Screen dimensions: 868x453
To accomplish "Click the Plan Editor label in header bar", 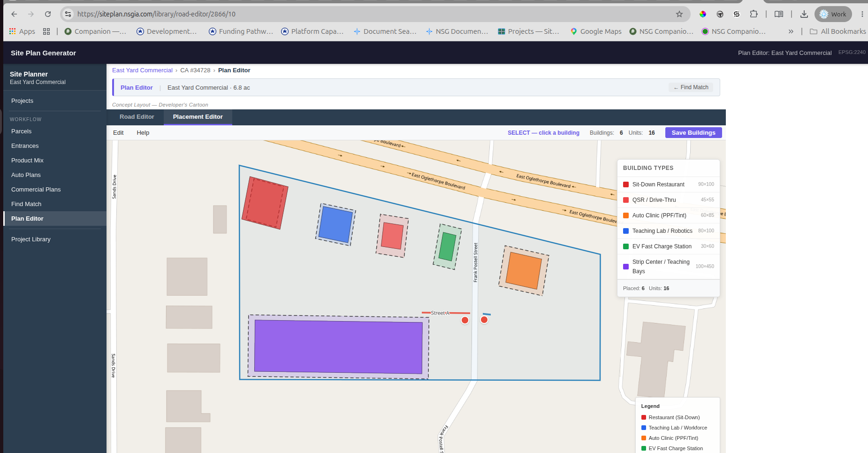I will pyautogui.click(x=137, y=88).
